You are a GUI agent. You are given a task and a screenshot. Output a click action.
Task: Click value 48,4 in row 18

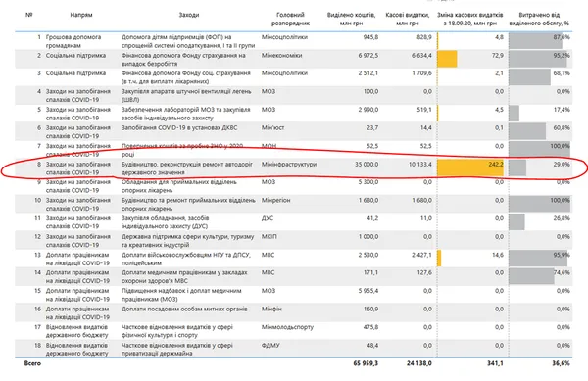(372, 346)
